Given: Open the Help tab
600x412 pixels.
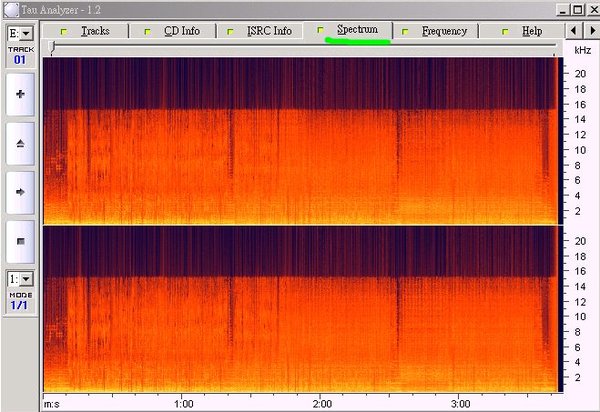Looking at the screenshot, I should tap(522, 31).
